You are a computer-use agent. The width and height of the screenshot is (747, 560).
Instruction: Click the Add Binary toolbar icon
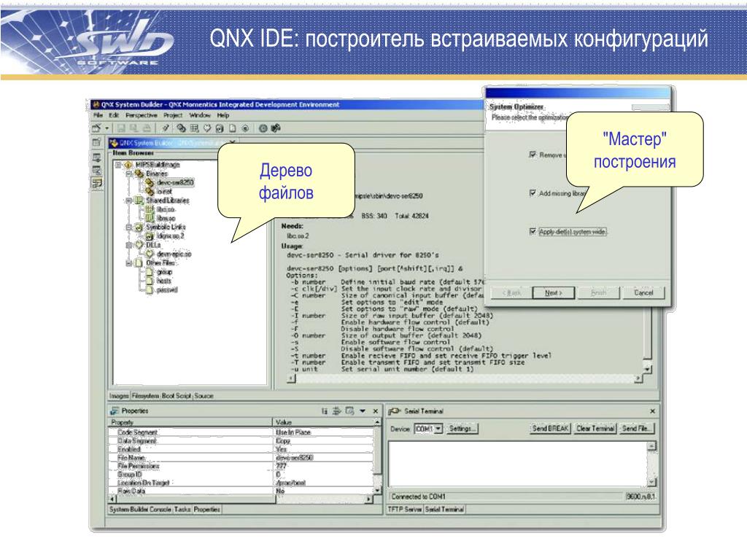click(181, 128)
